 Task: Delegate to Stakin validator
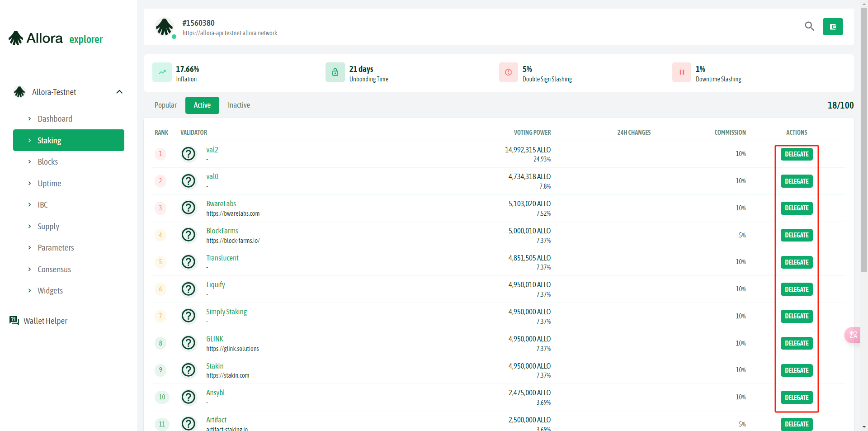pos(797,370)
